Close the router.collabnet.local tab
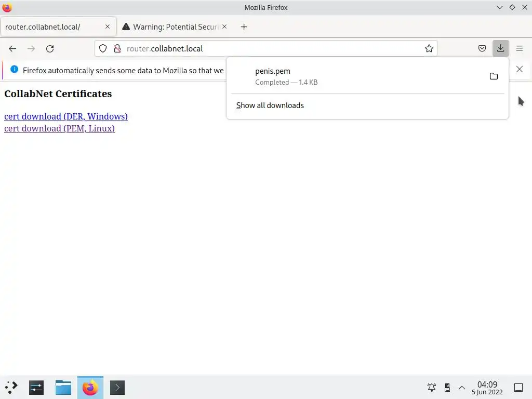This screenshot has width=532, height=399. 108,26
